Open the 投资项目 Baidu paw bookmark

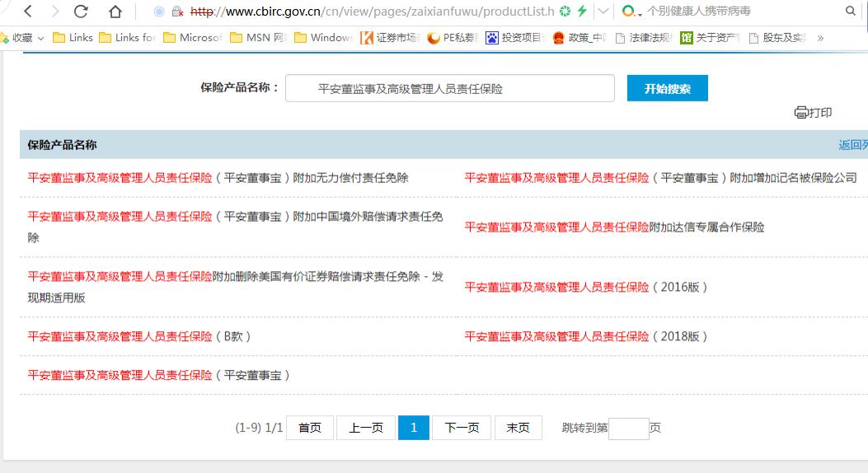tap(515, 38)
